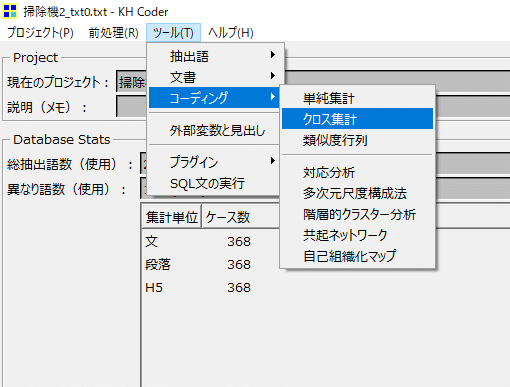Viewport: 510px width, 387px height.
Task: Choose 多次元尺度構成法
Action: pos(357,193)
